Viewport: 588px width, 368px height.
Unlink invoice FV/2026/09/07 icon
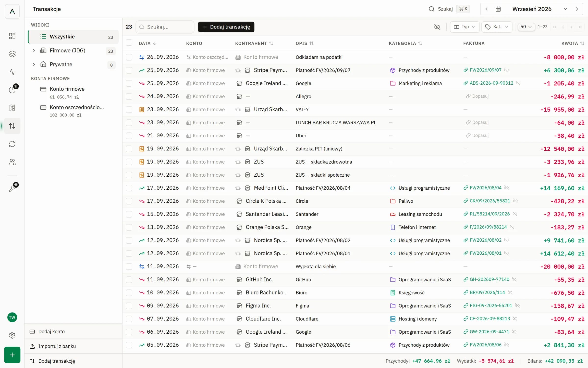506,70
